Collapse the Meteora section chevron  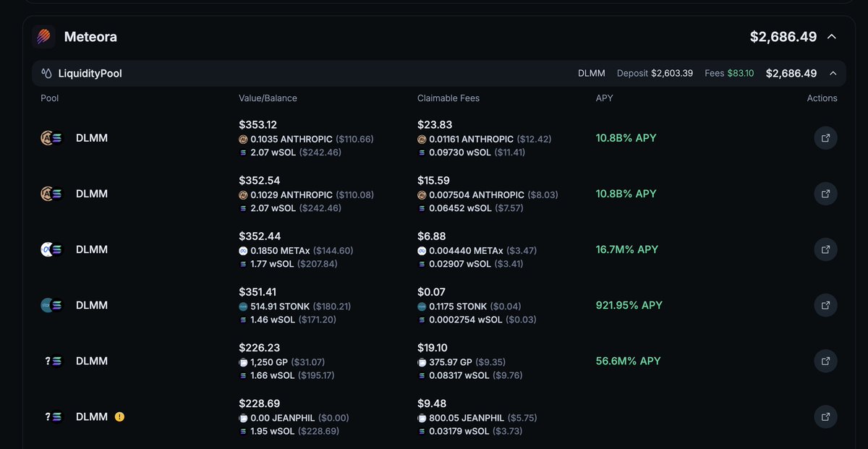832,36
